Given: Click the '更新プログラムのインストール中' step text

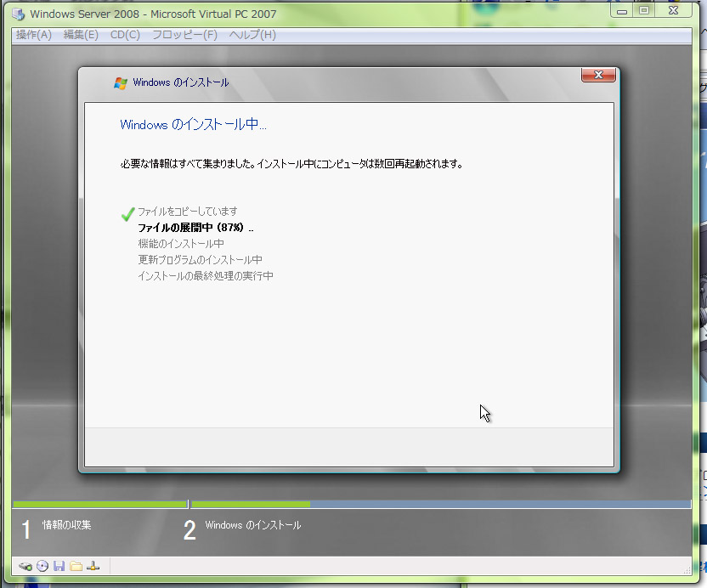Looking at the screenshot, I should [201, 260].
